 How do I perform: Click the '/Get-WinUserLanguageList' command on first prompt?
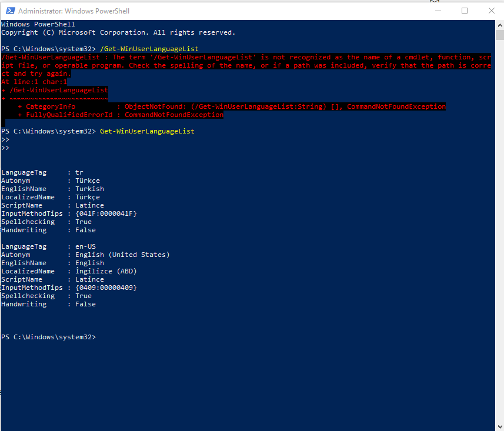pos(149,49)
